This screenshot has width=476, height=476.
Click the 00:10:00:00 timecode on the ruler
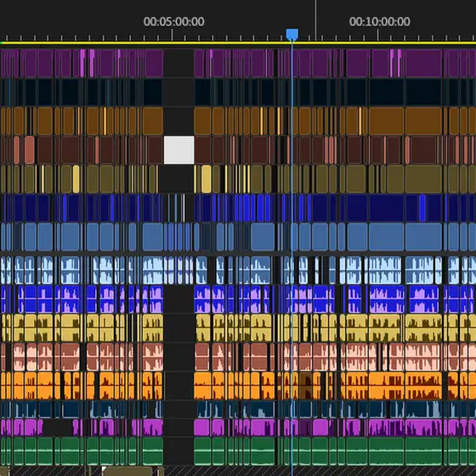(379, 21)
